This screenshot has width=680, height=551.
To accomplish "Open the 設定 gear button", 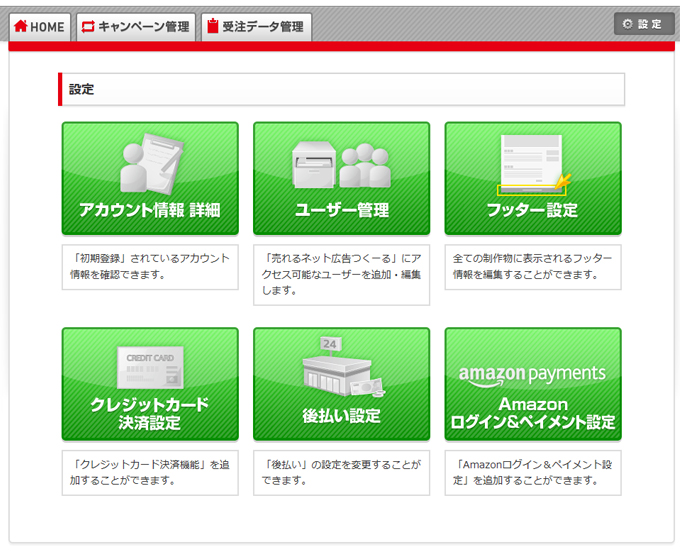I will pos(644,24).
